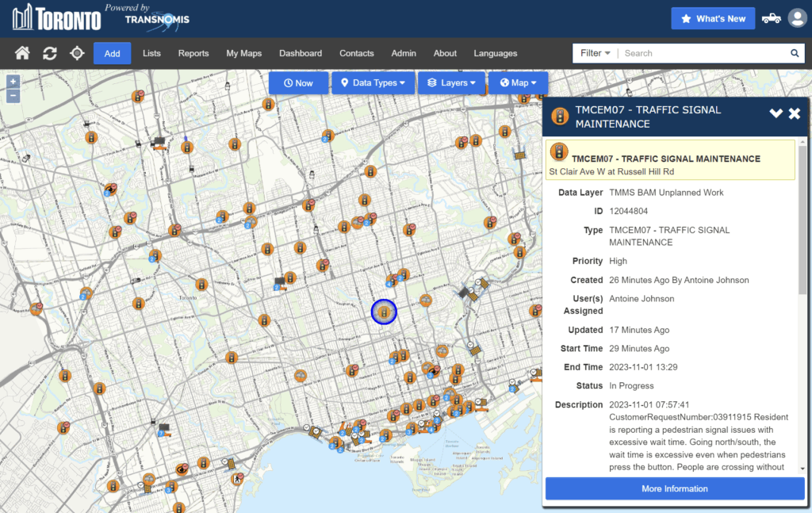Click the Refresh icon in the navigation bar

[50, 53]
